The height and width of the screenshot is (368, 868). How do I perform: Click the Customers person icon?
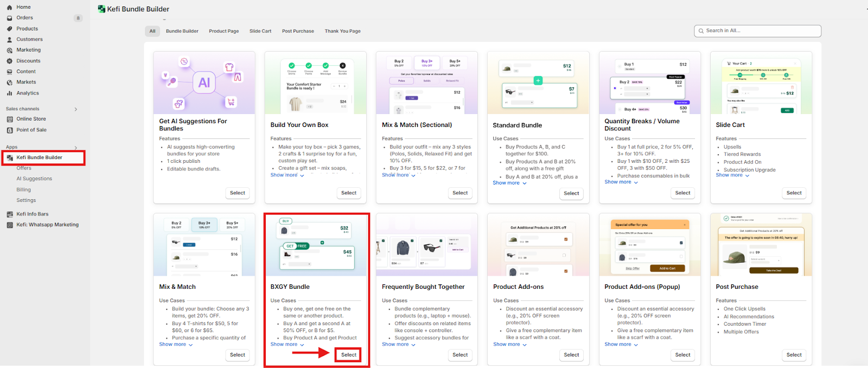pos(10,40)
